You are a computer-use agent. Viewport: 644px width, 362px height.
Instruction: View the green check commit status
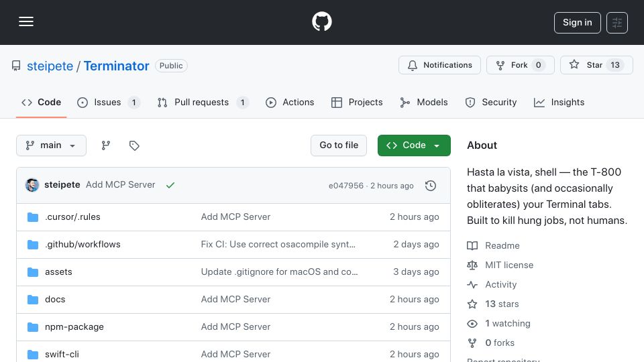point(170,186)
